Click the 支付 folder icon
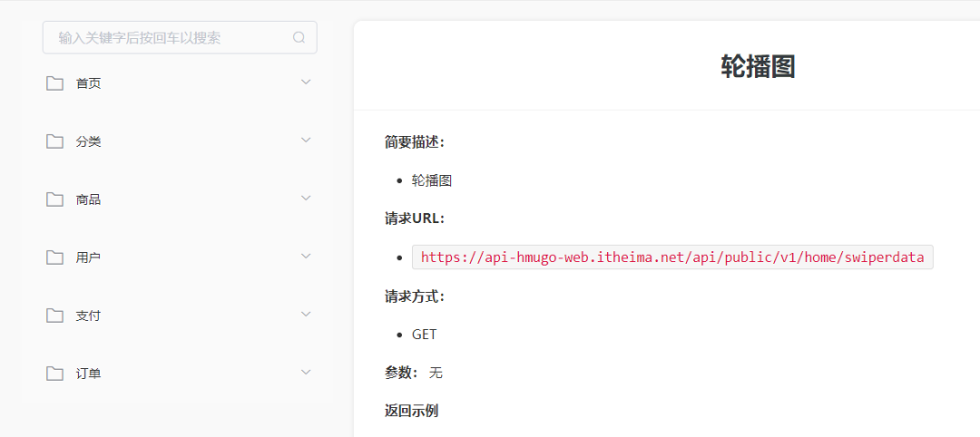 click(55, 316)
